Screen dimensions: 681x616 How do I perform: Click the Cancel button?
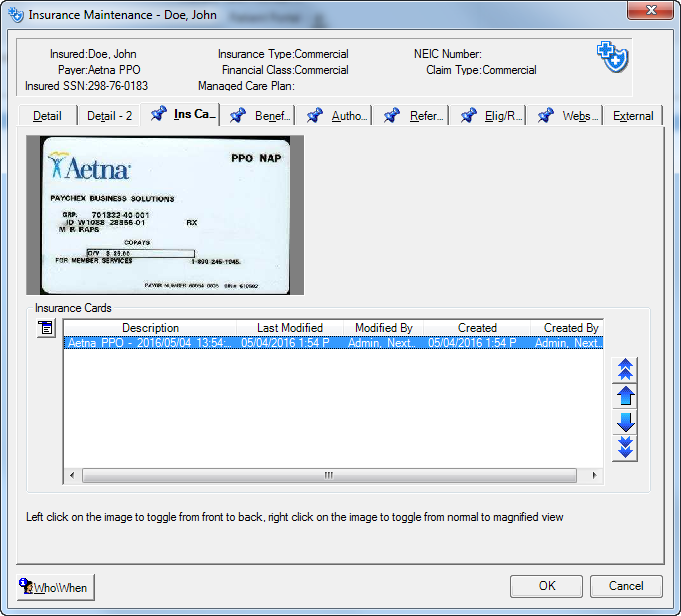pos(626,586)
